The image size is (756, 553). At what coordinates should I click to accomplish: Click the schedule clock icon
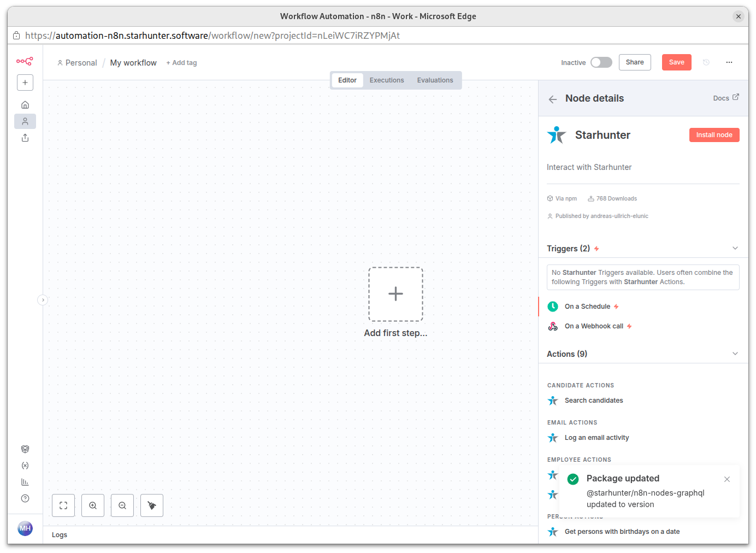pyautogui.click(x=553, y=307)
